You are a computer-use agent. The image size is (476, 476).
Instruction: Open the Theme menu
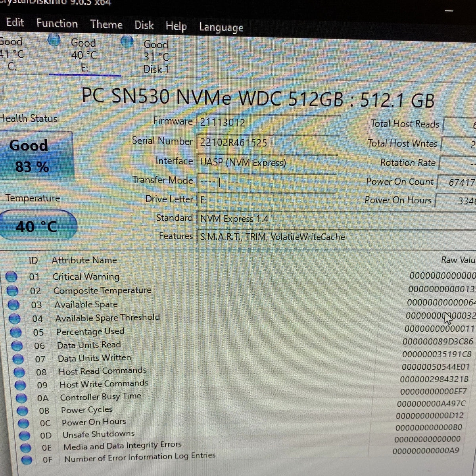click(x=106, y=25)
